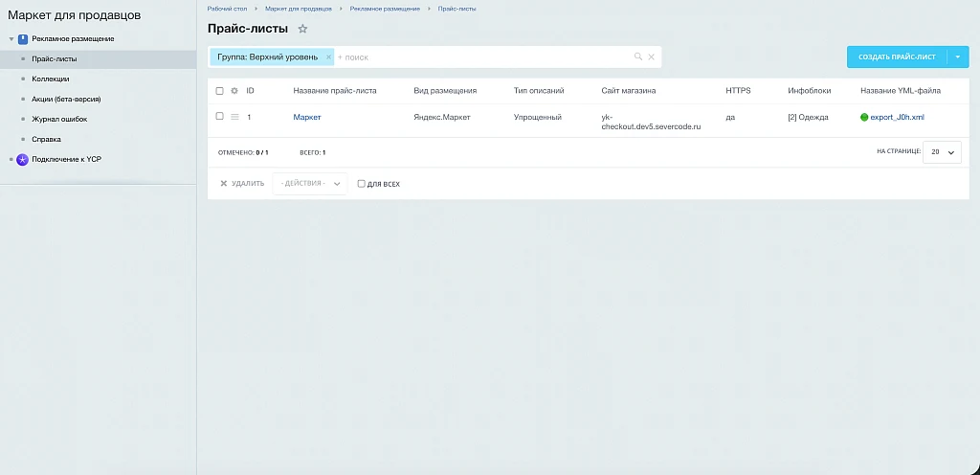Add Прайс-листы page to favorites star

[302, 29]
